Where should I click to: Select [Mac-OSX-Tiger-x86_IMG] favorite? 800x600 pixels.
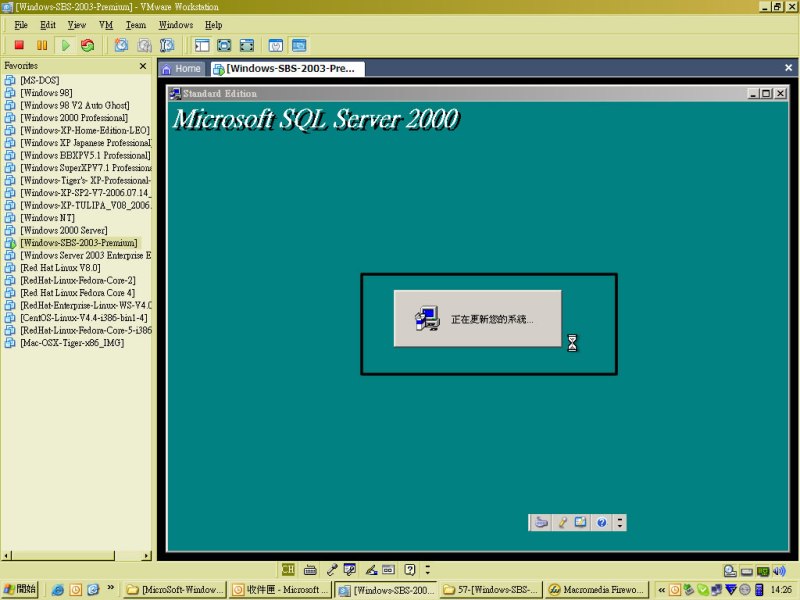[72, 343]
